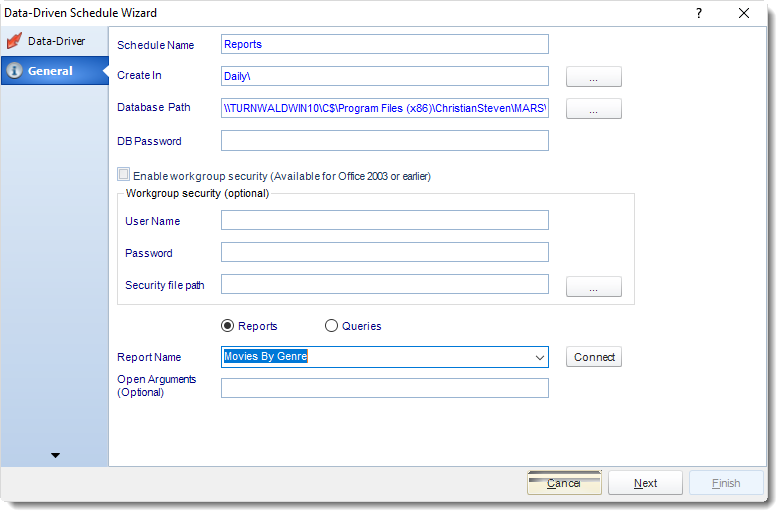Browse for Create In folder
Image resolution: width=783 pixels, height=517 pixels.
[x=594, y=77]
